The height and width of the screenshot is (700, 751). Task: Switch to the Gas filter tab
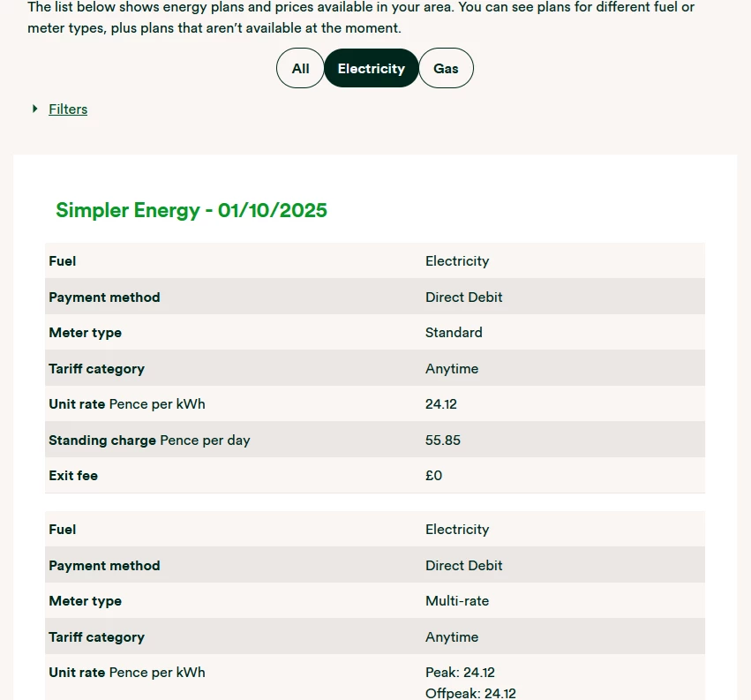coord(446,68)
